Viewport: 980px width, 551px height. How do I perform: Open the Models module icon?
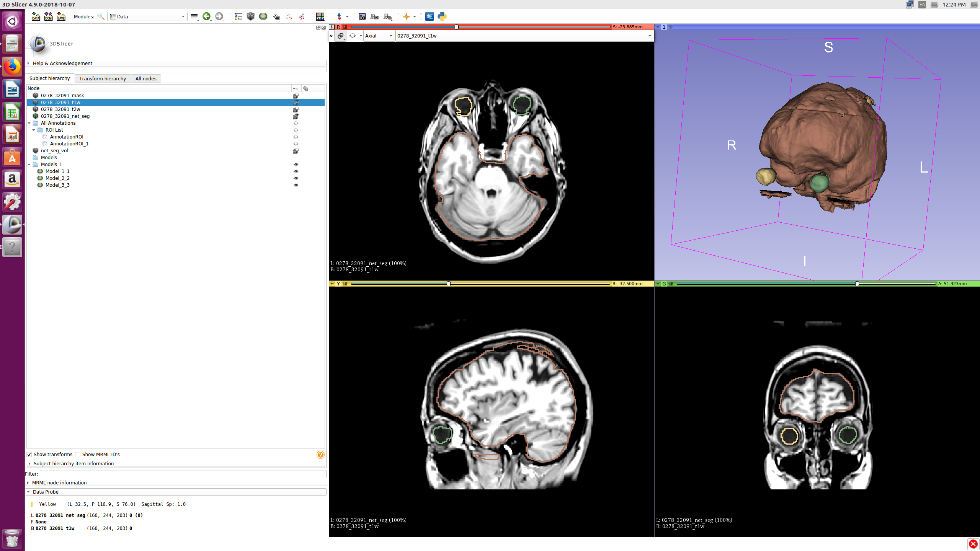click(263, 16)
